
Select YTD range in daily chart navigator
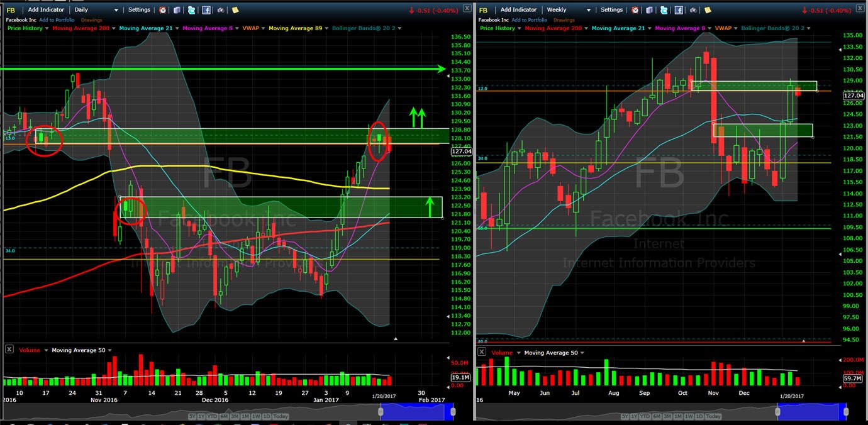click(x=211, y=417)
